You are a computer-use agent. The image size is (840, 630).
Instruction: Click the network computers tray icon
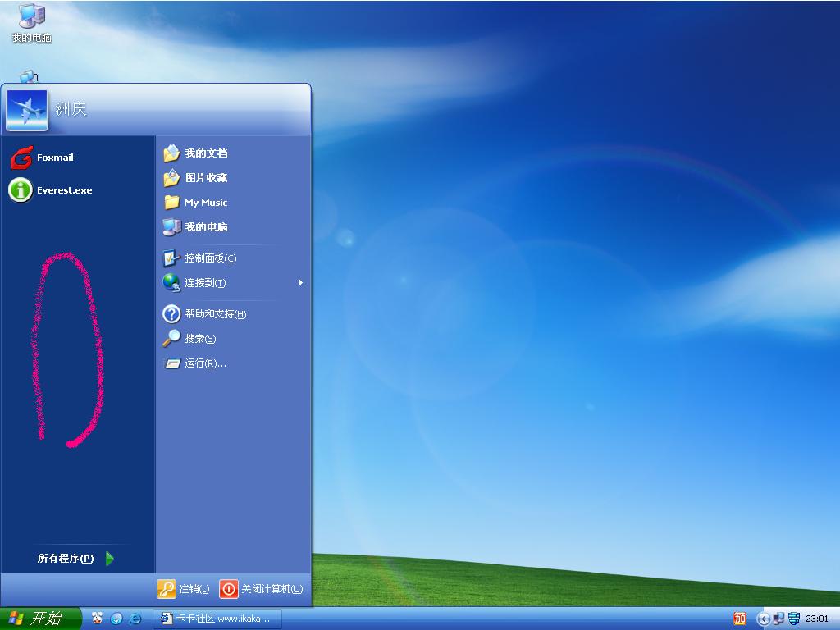[x=778, y=619]
